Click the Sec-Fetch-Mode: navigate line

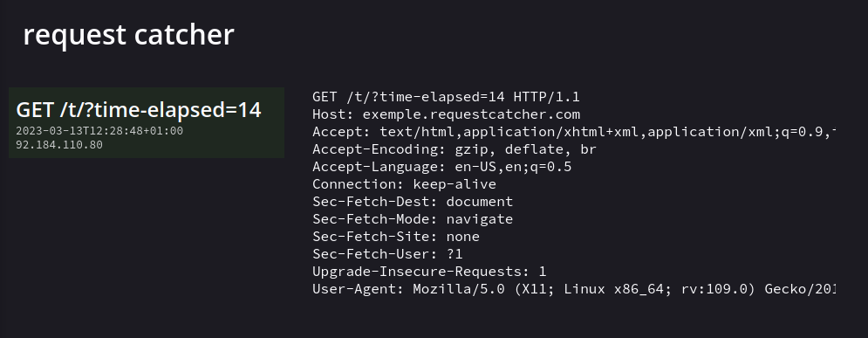[413, 219]
